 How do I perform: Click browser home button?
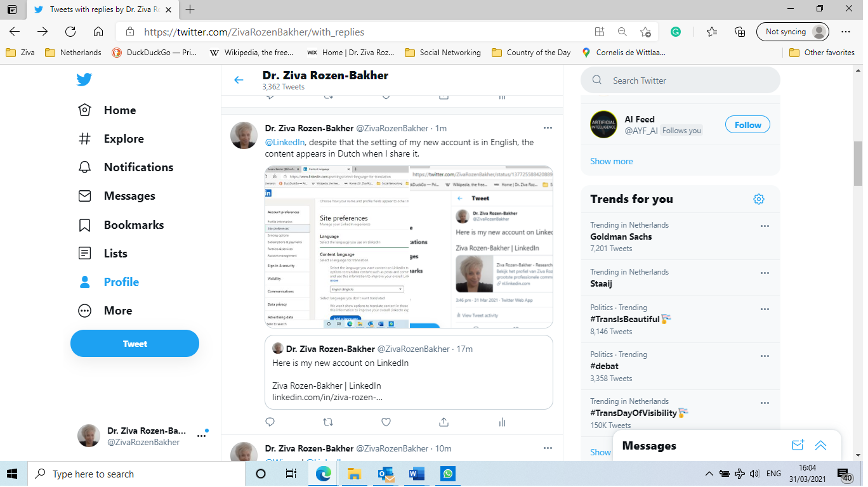(98, 32)
